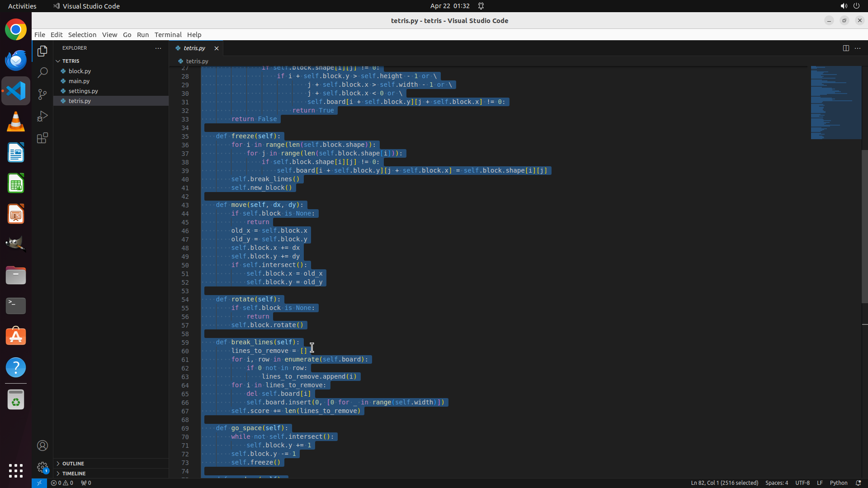Image resolution: width=868 pixels, height=488 pixels.
Task: Open the Search view in activity bar
Action: coord(42,72)
